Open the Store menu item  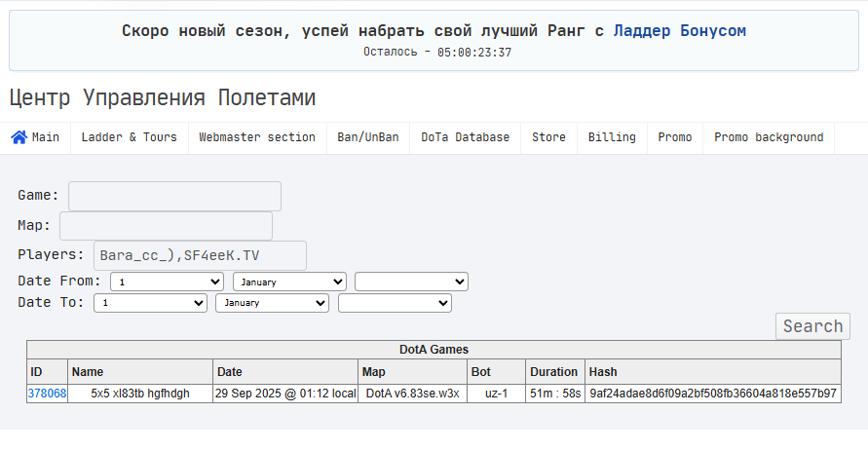tap(548, 137)
